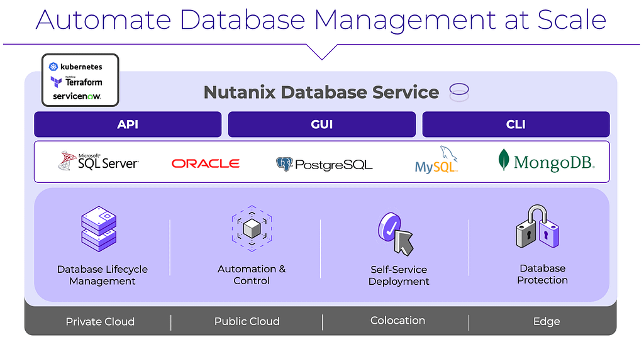644x342 pixels.
Task: Click the Colocation label
Action: coord(397,320)
